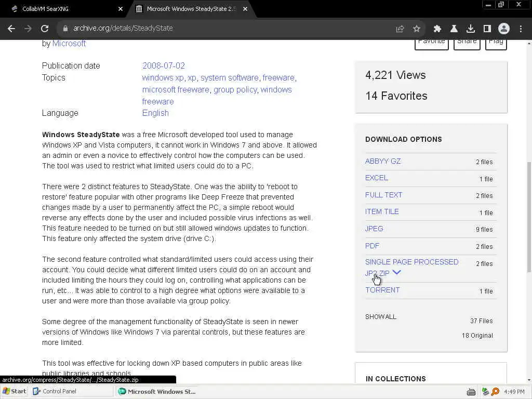Close the Microsoft Windows SteadyState tab

pos(245,9)
